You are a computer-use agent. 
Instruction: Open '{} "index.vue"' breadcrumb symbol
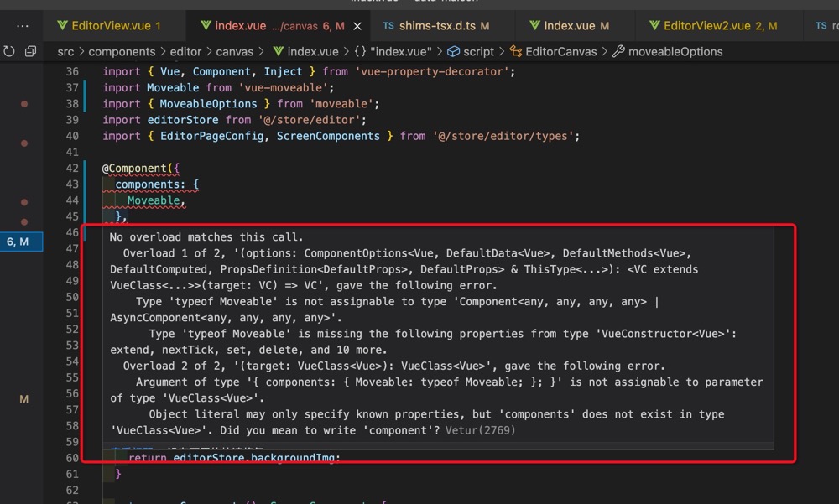coord(393,52)
